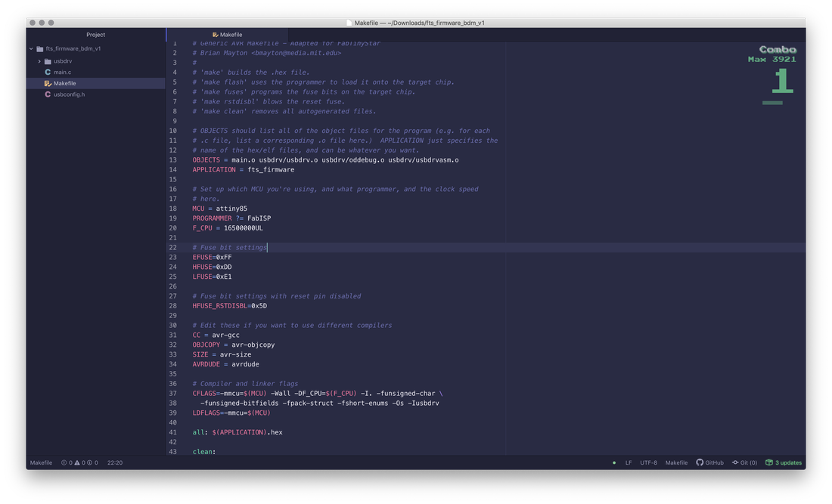Click the Makefile icon in the tree
The image size is (832, 504).
[x=48, y=83]
